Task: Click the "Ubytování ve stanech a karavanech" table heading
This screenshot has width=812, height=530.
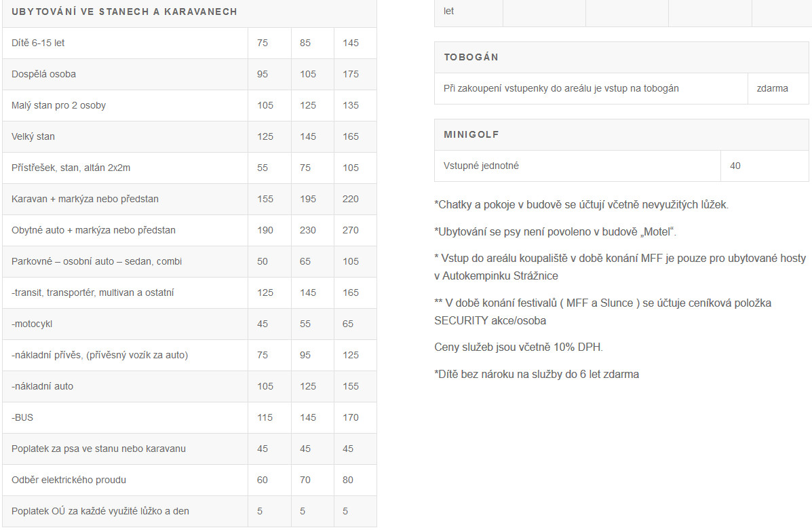Action: tap(124, 12)
